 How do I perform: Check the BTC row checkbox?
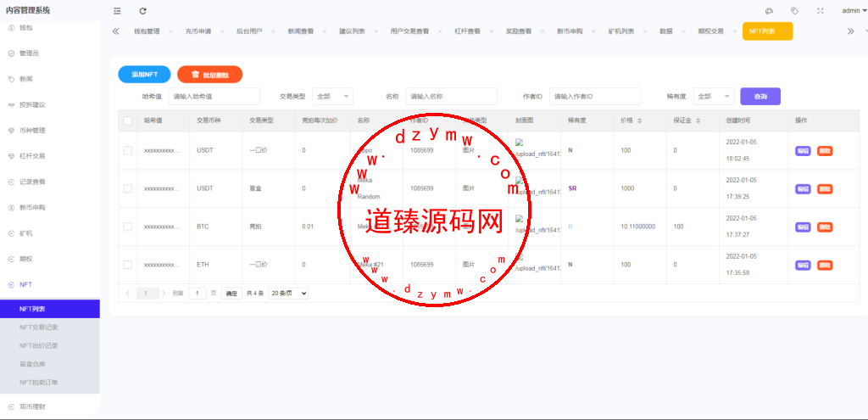[128, 227]
